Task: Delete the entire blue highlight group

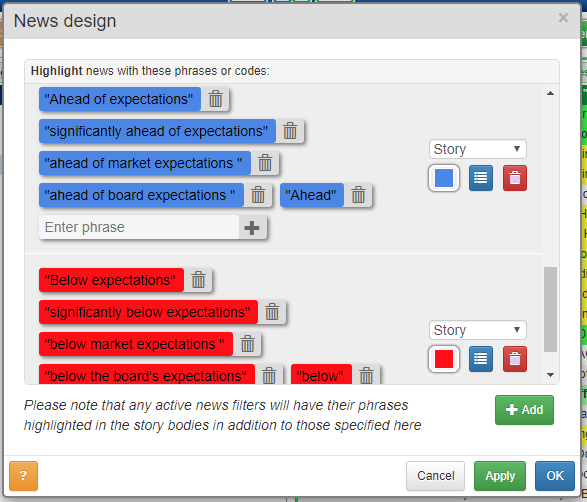Action: tap(515, 178)
